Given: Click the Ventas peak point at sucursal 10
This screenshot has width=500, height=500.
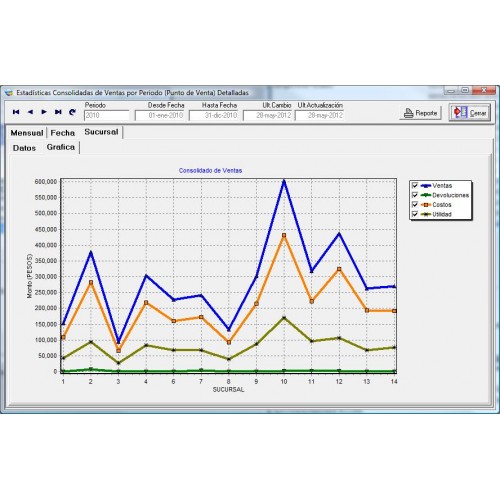Looking at the screenshot, I should pyautogui.click(x=284, y=181).
